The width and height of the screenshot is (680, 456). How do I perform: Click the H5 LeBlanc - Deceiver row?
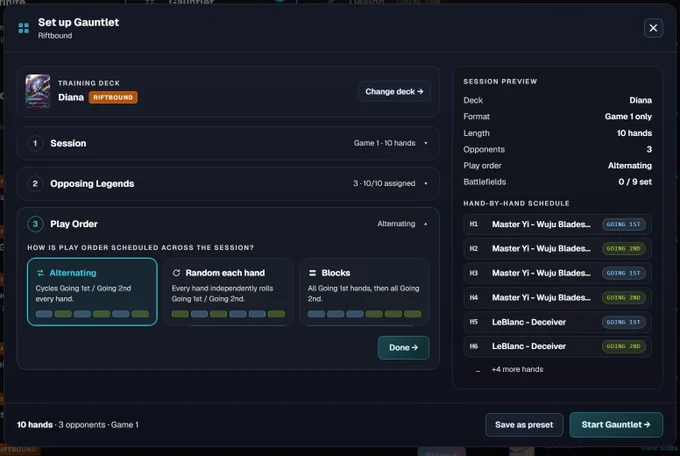pos(557,322)
